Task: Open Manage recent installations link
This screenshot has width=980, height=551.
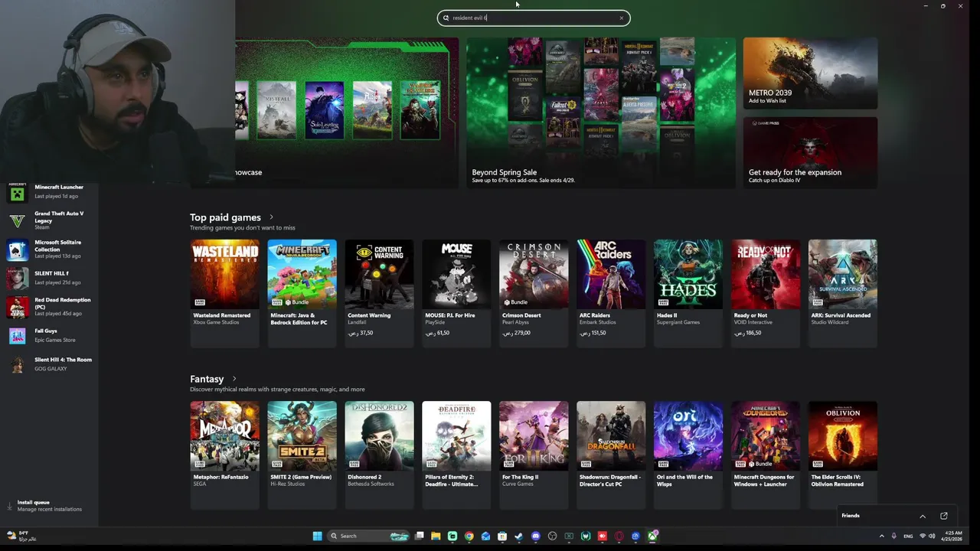Action: click(50, 510)
